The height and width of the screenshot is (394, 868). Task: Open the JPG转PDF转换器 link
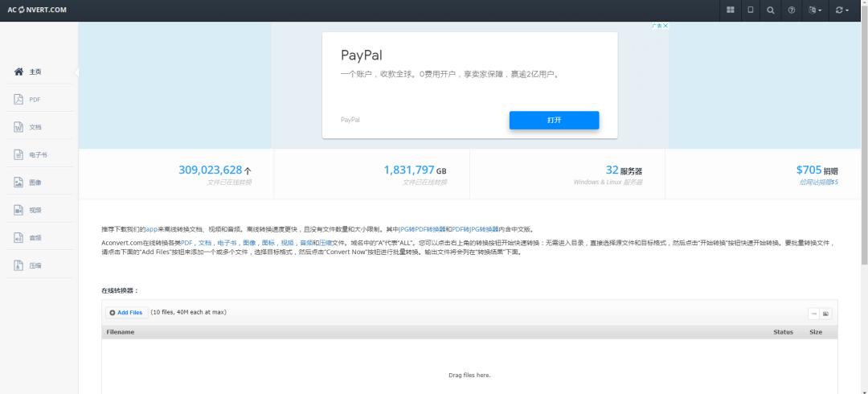click(x=423, y=229)
